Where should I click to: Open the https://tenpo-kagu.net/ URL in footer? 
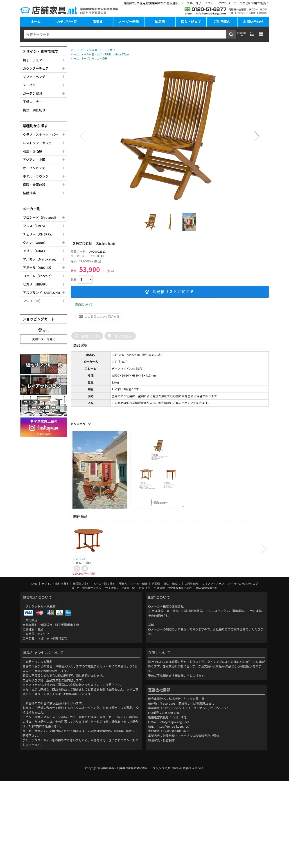[173, 726]
